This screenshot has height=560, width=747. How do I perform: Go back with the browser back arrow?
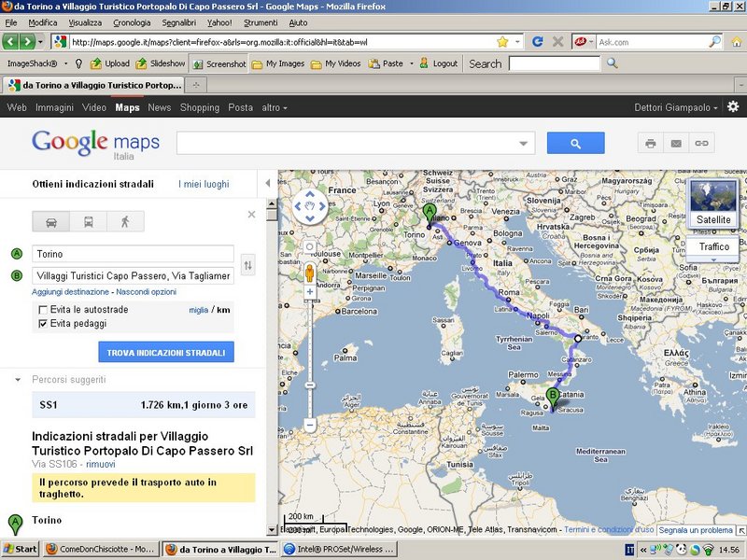pos(10,42)
